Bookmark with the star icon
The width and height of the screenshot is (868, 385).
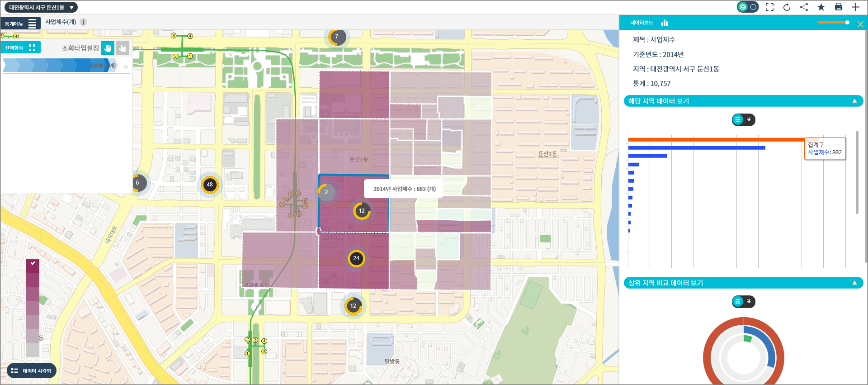point(821,7)
